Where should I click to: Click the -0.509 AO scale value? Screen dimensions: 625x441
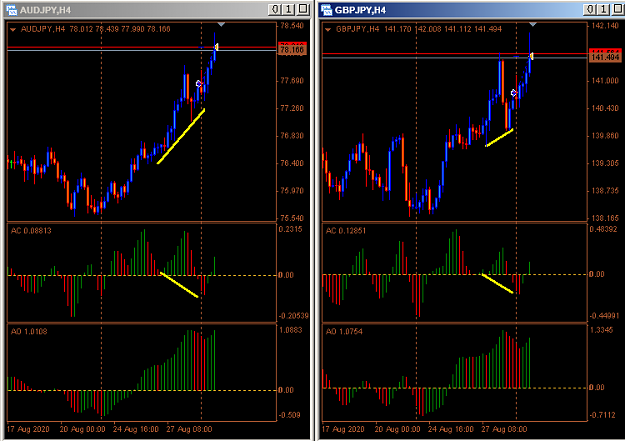coord(290,415)
